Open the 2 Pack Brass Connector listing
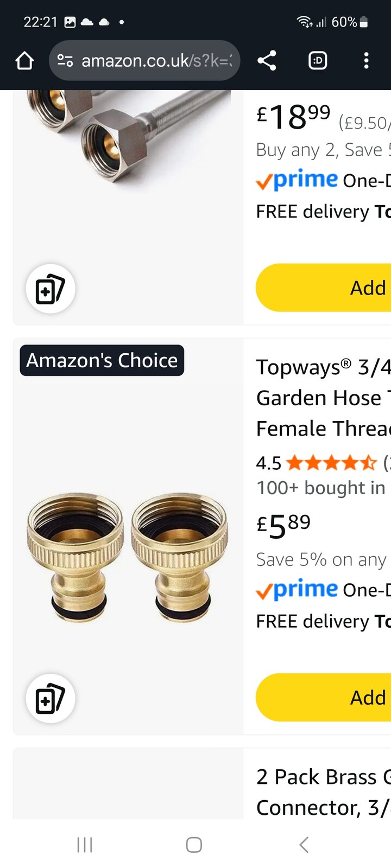This screenshot has width=391, height=868. pos(323,792)
